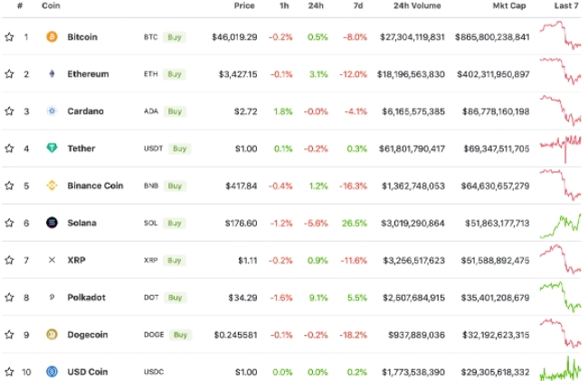Open Ethereum 7-day sparkline chart

coord(560,71)
